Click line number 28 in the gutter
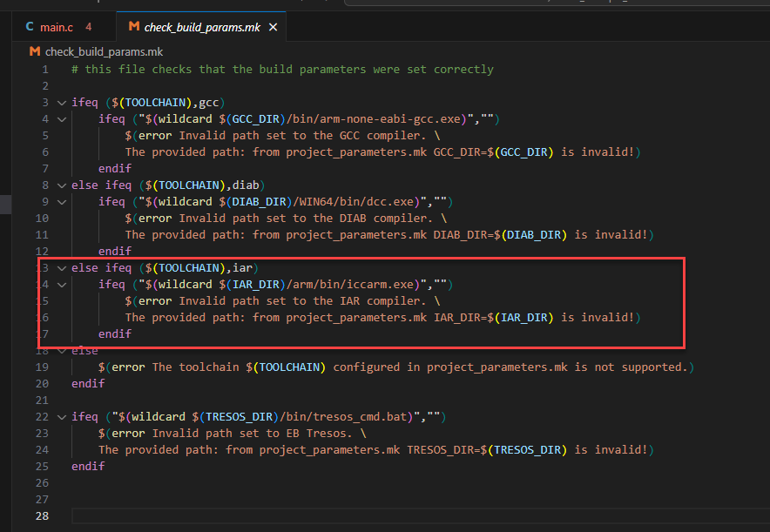 41,515
